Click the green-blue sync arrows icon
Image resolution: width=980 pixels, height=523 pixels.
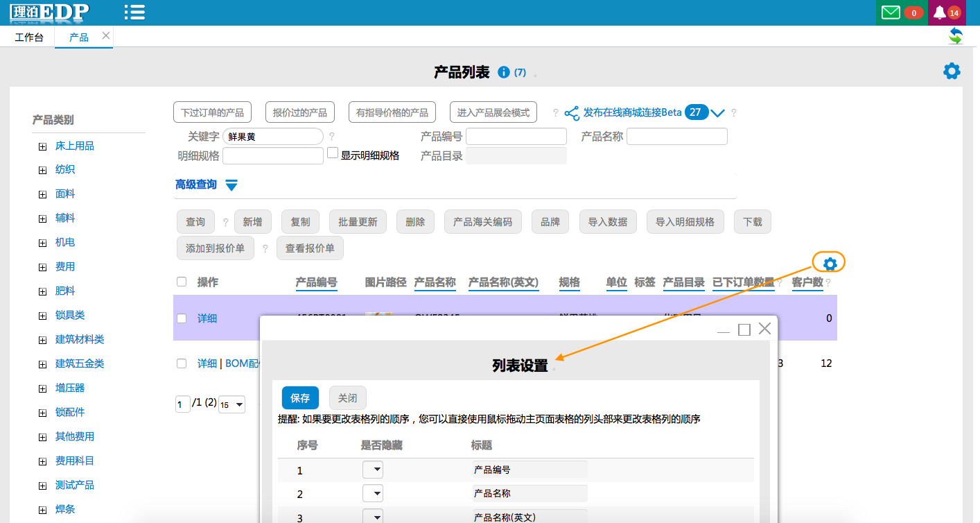[x=956, y=36]
